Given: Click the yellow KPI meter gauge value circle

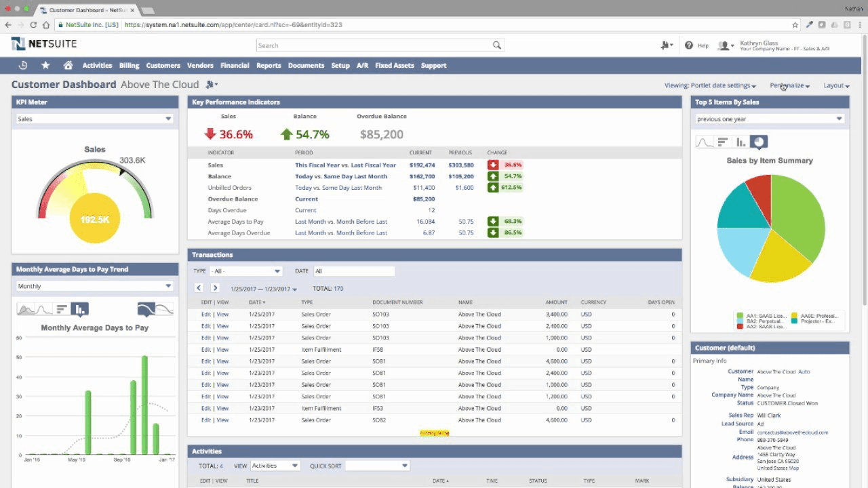Looking at the screenshot, I should (x=95, y=219).
